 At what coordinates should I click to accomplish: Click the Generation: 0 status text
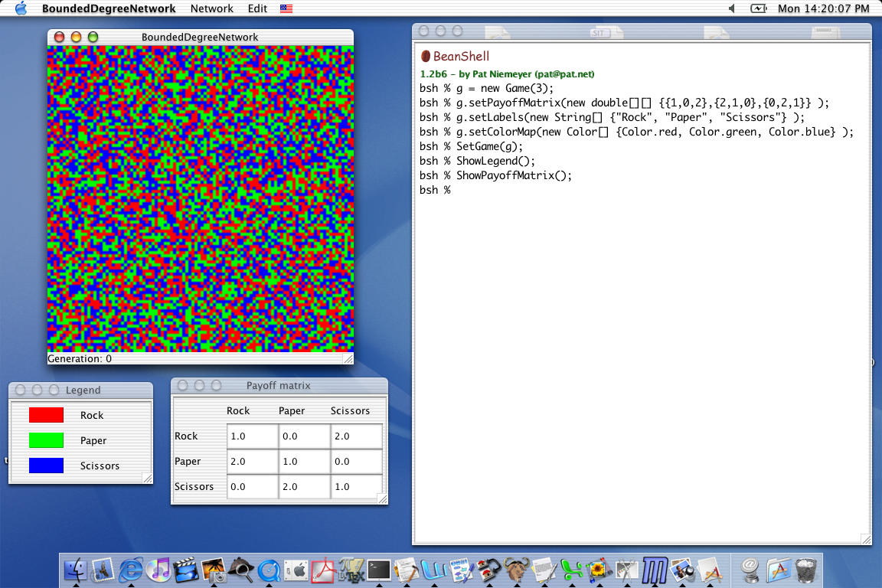pyautogui.click(x=80, y=358)
